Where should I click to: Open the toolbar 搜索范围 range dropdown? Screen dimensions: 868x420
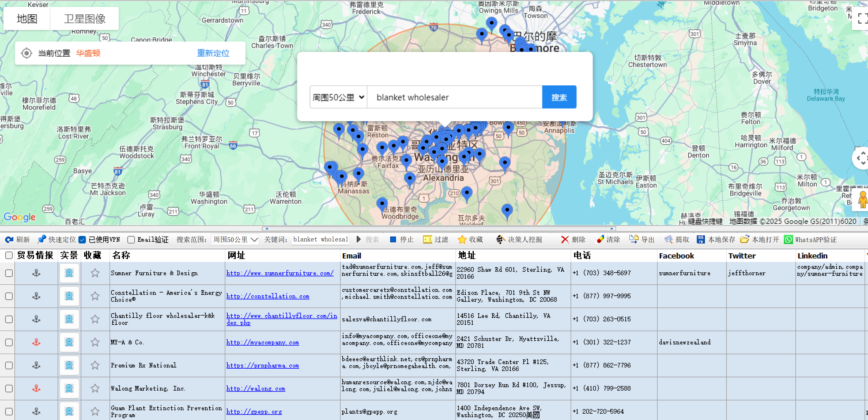click(235, 239)
